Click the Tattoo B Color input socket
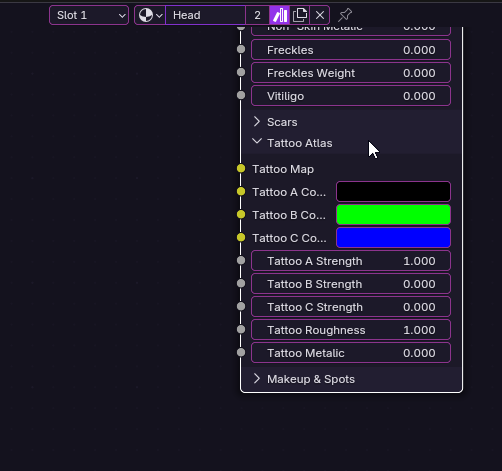Screen dimensions: 502x471 pos(241,215)
